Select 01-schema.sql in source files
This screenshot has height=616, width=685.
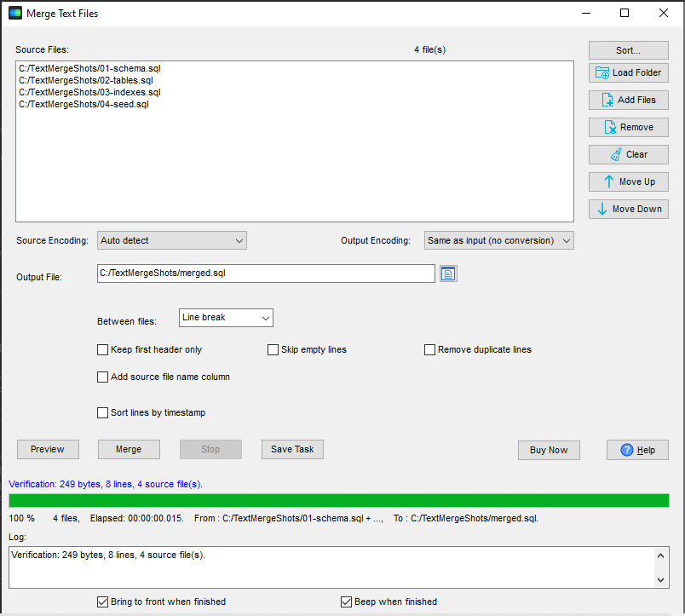tap(89, 69)
